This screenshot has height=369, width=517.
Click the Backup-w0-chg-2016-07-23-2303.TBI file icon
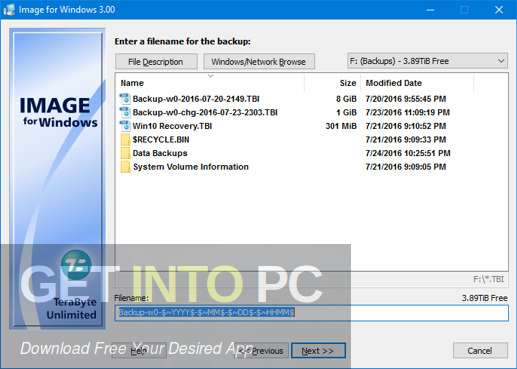125,112
